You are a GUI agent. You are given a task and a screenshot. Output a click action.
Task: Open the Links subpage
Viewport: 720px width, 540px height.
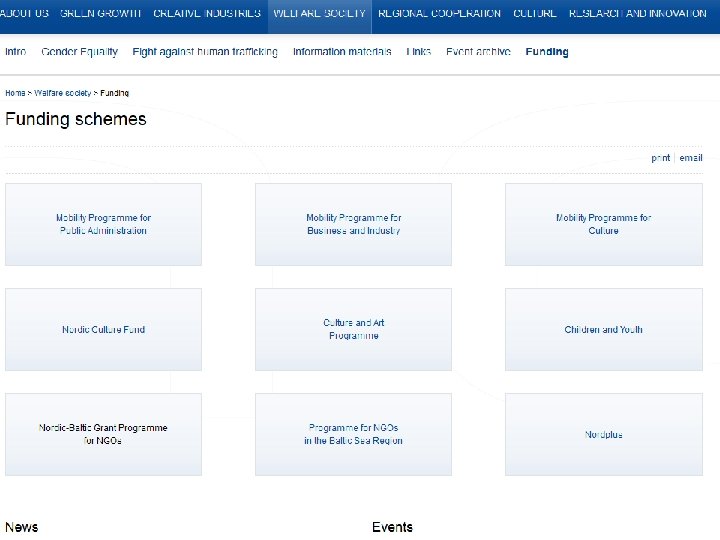(419, 51)
